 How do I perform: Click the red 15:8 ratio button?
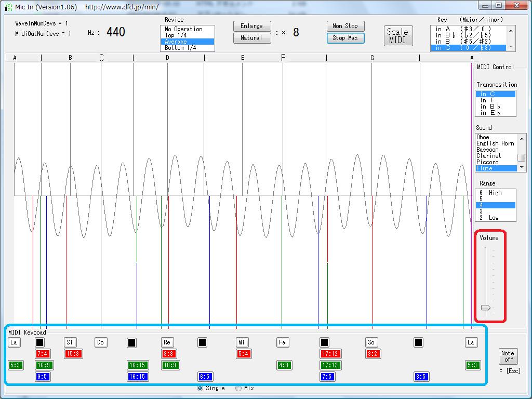tap(73, 354)
